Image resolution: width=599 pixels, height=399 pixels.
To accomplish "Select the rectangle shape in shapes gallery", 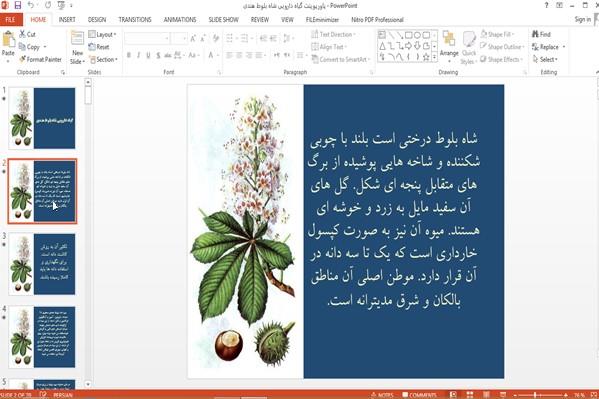I will pyautogui.click(x=408, y=35).
